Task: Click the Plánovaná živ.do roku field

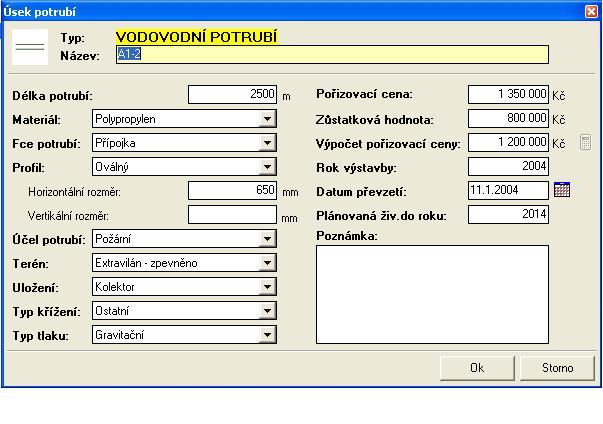Action: pos(508,214)
